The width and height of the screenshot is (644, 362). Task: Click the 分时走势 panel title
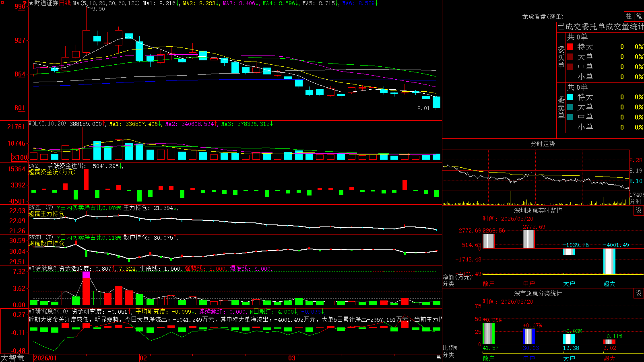click(543, 144)
